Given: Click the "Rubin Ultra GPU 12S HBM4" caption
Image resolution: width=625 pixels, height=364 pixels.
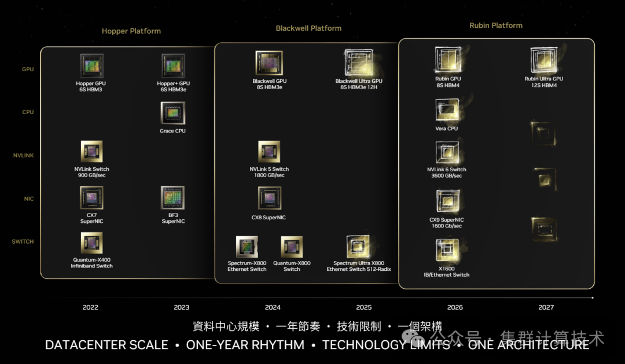Looking at the screenshot, I should (543, 82).
